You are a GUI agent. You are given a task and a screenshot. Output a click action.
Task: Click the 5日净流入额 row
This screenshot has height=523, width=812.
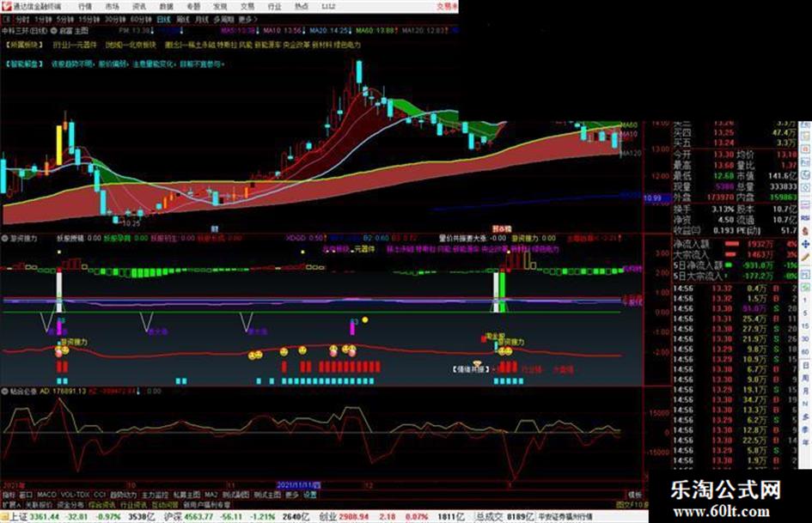pyautogui.click(x=735, y=265)
